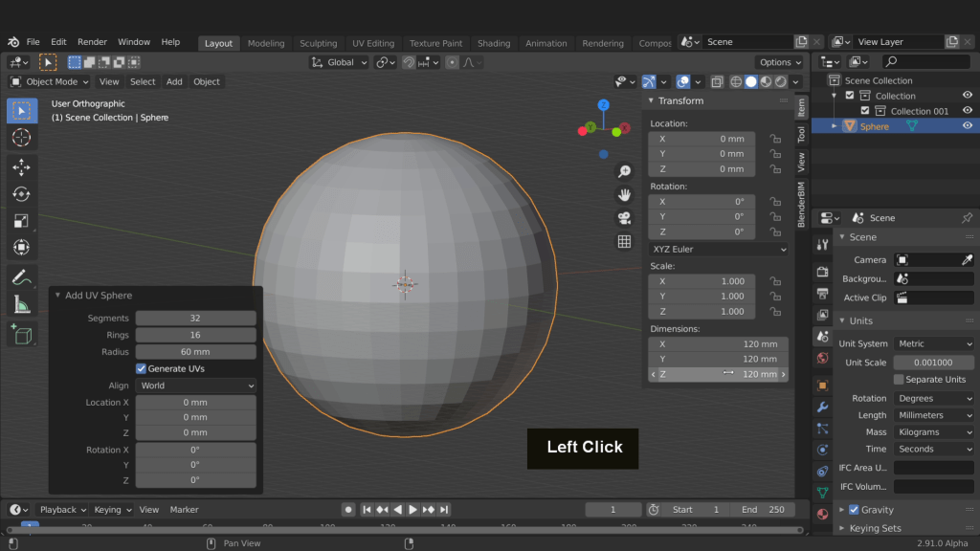Open the XYZ Euler rotation mode dropdown
This screenshot has width=980, height=551.
[717, 250]
